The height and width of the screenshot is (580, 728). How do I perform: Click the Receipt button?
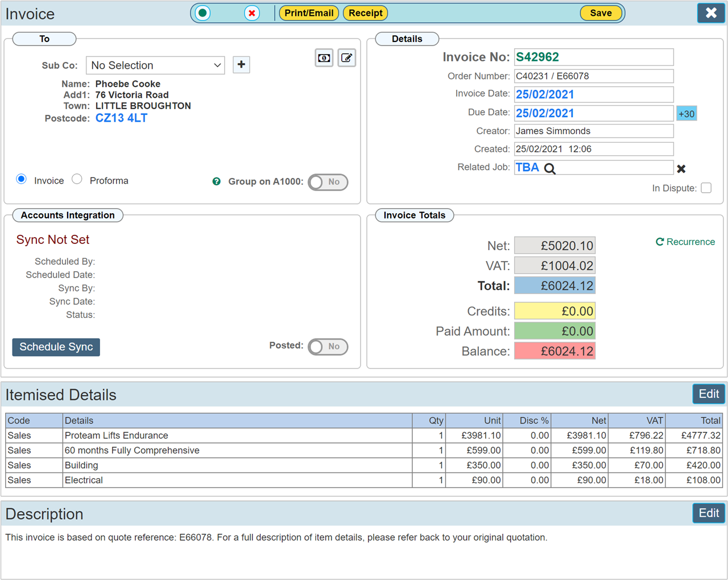click(x=366, y=13)
